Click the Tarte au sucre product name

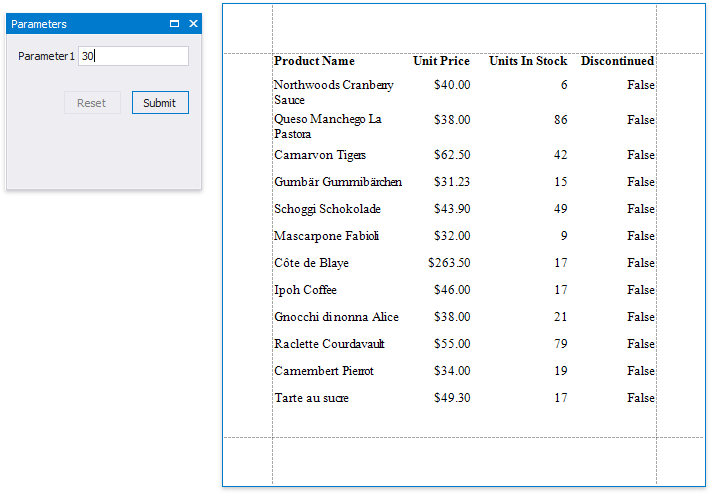312,398
